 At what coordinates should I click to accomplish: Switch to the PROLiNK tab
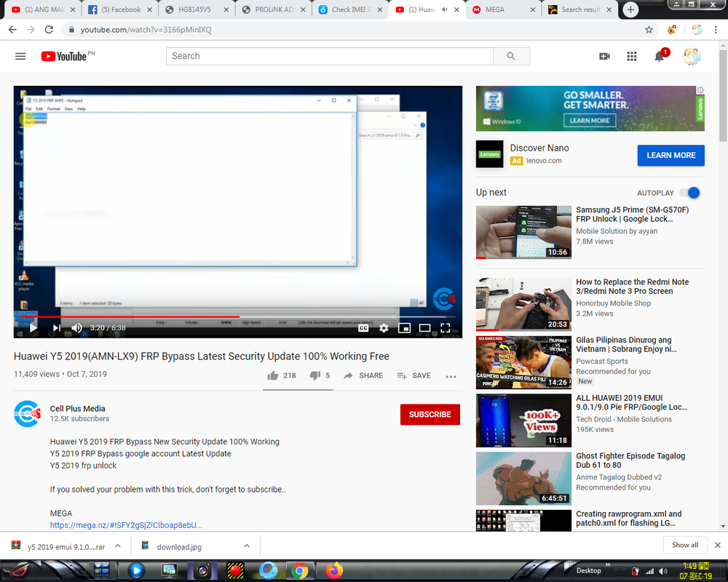274,9
